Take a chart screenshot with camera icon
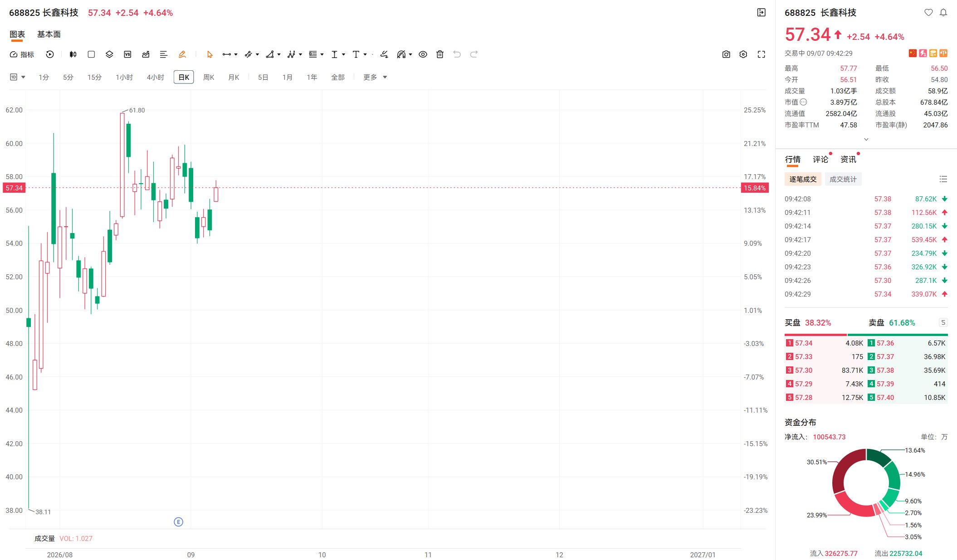This screenshot has width=957, height=560. pos(726,54)
